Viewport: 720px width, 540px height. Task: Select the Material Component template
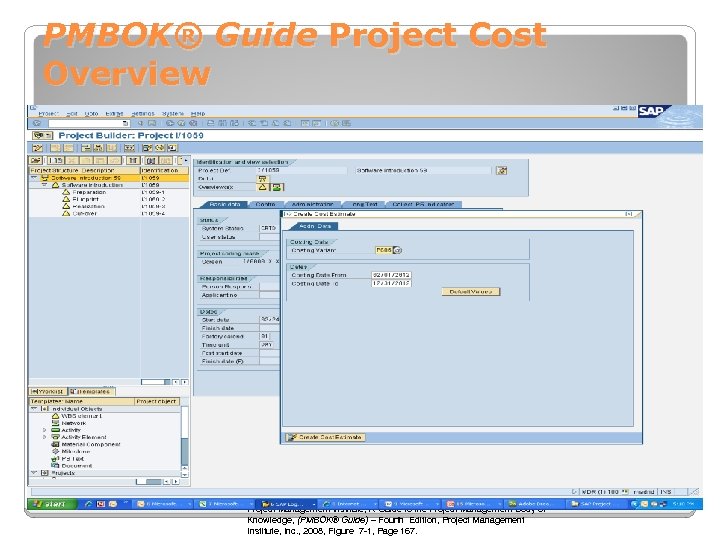tap(90, 444)
